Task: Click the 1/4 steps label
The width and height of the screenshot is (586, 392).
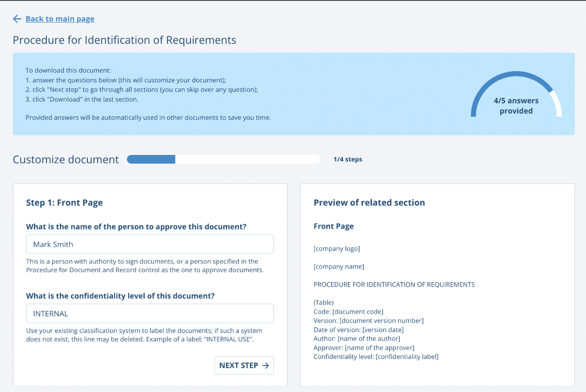Action: pos(348,159)
